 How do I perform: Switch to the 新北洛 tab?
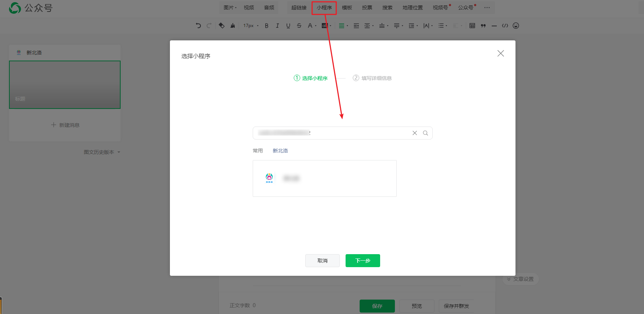(x=280, y=151)
